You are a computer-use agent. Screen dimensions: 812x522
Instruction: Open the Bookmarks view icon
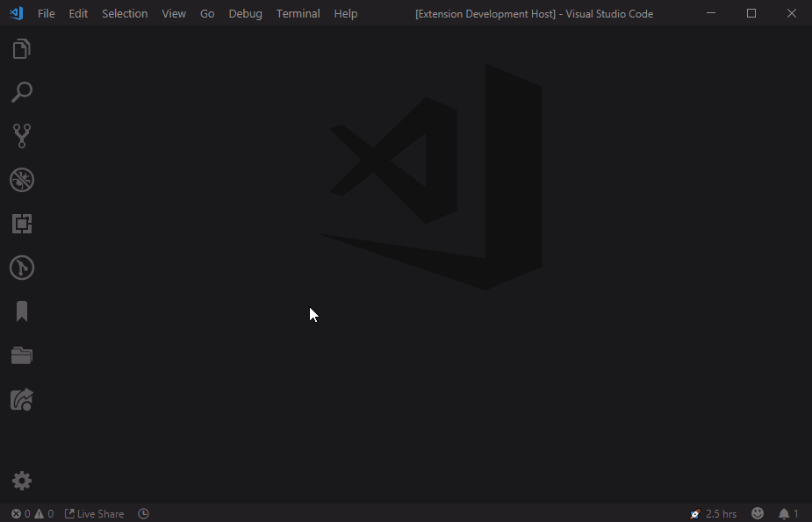[22, 311]
